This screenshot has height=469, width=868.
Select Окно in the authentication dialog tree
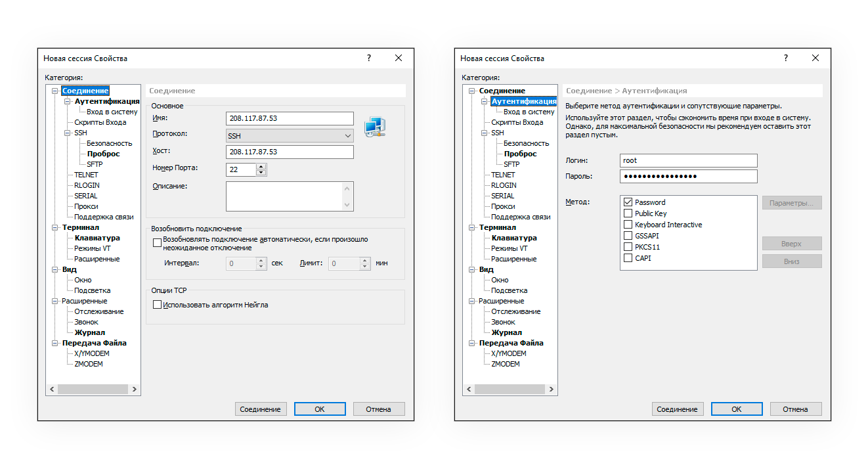click(x=500, y=280)
